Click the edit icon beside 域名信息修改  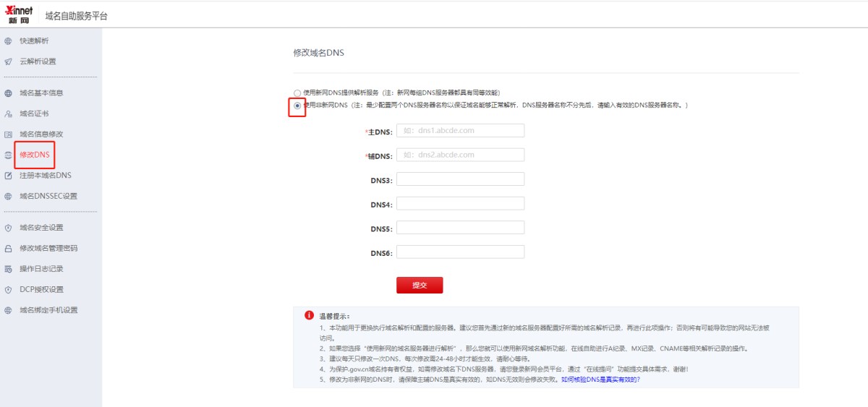[8, 134]
